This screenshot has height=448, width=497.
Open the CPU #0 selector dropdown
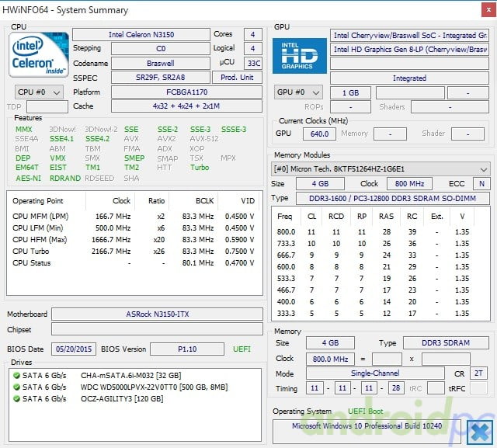(39, 92)
